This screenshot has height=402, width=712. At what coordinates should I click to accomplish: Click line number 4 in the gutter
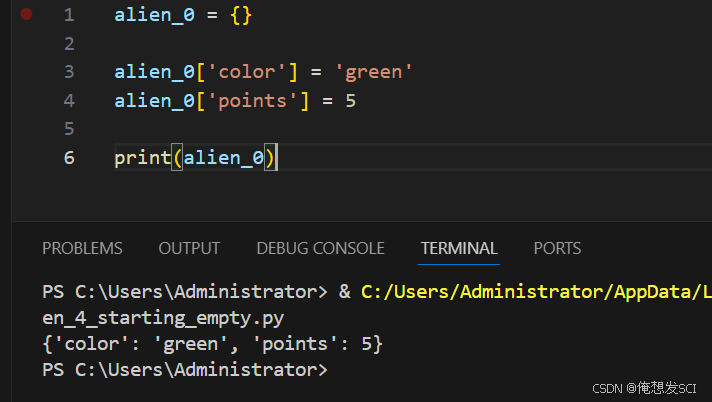(x=69, y=101)
